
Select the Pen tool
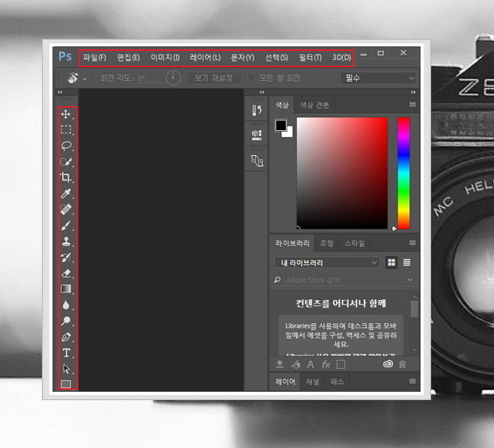[66, 337]
